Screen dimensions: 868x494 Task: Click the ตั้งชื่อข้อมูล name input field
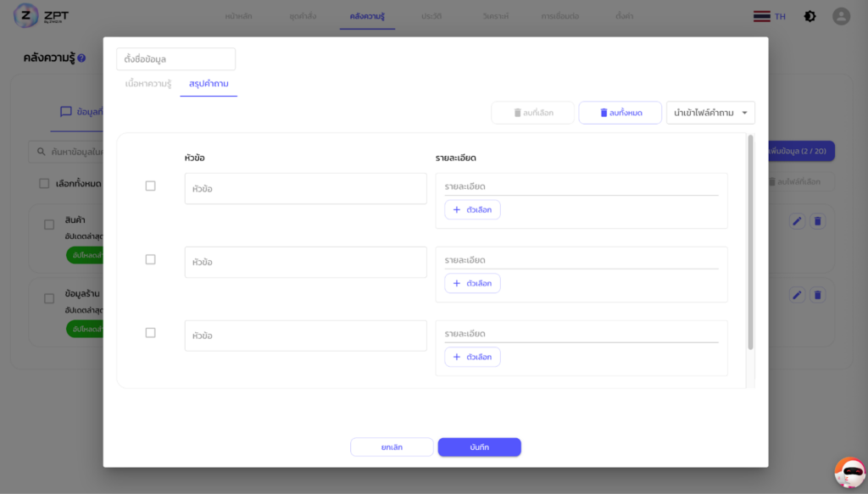(x=175, y=59)
